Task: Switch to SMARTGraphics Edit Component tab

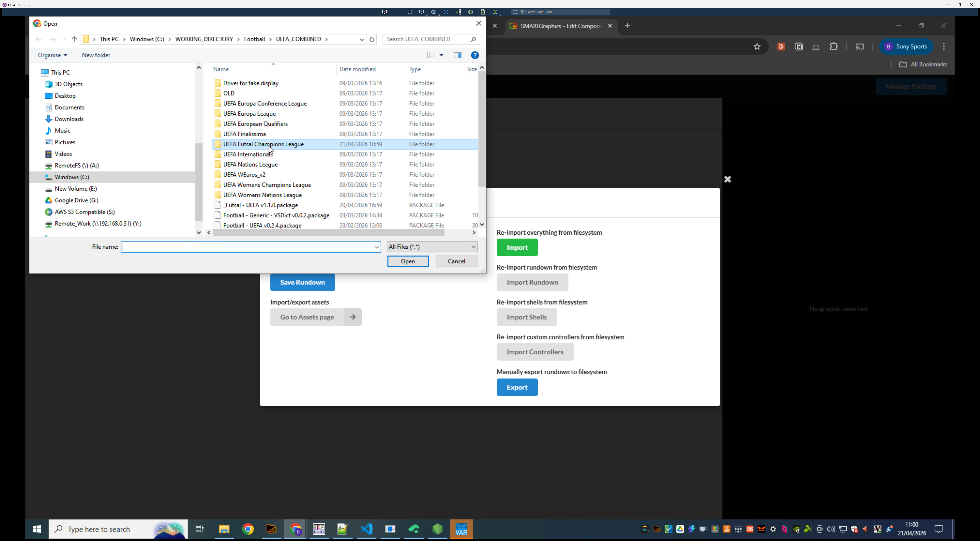Action: click(560, 26)
